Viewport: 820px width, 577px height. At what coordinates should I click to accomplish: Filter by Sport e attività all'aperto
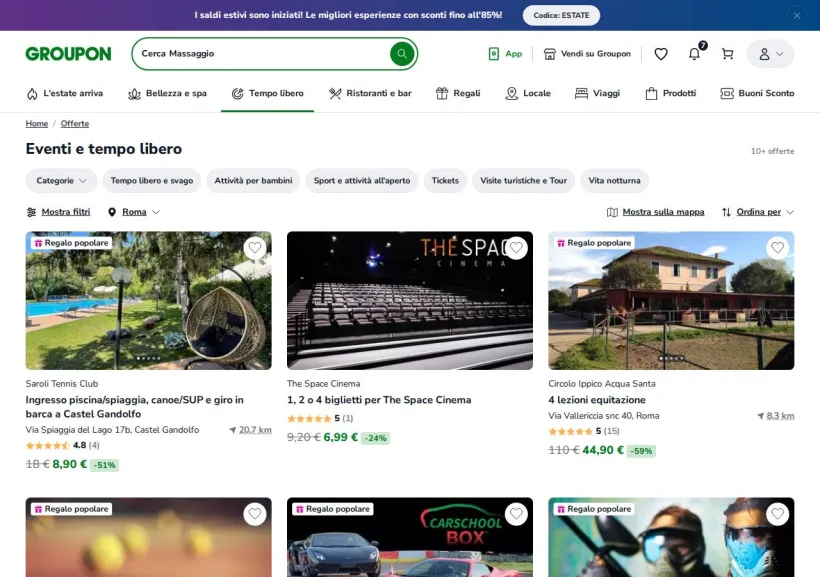click(x=362, y=180)
